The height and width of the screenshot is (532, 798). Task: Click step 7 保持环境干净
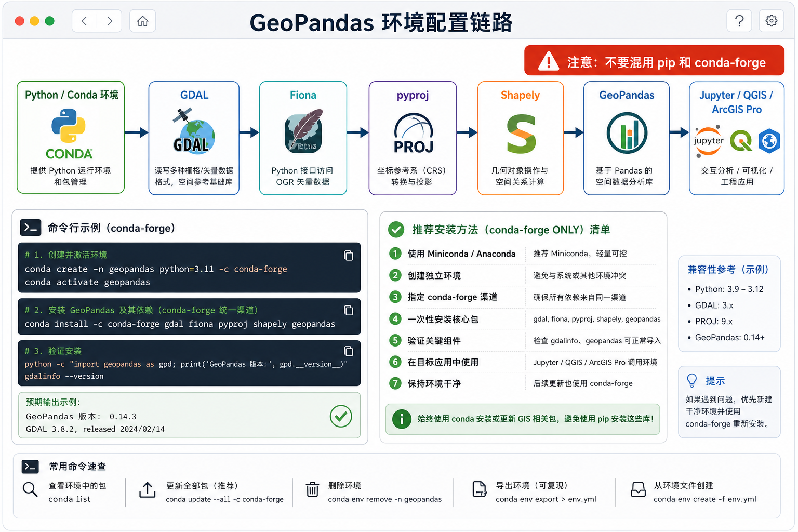(x=434, y=383)
